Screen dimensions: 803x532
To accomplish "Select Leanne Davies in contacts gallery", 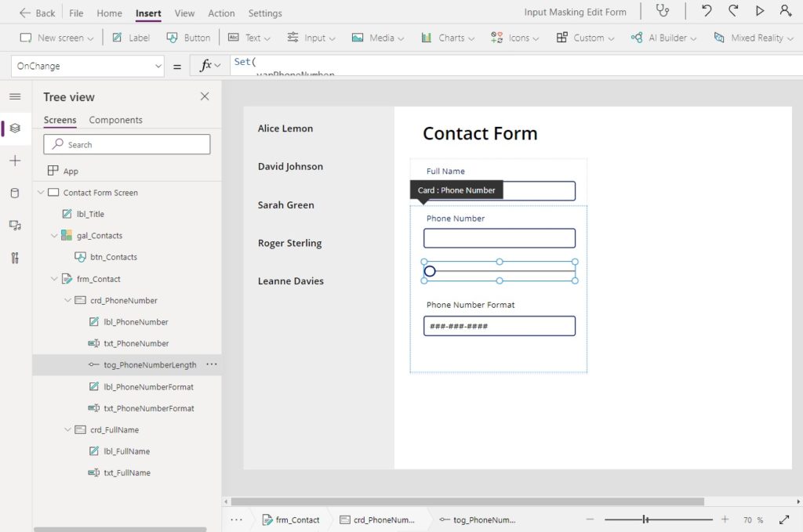I will click(x=290, y=280).
